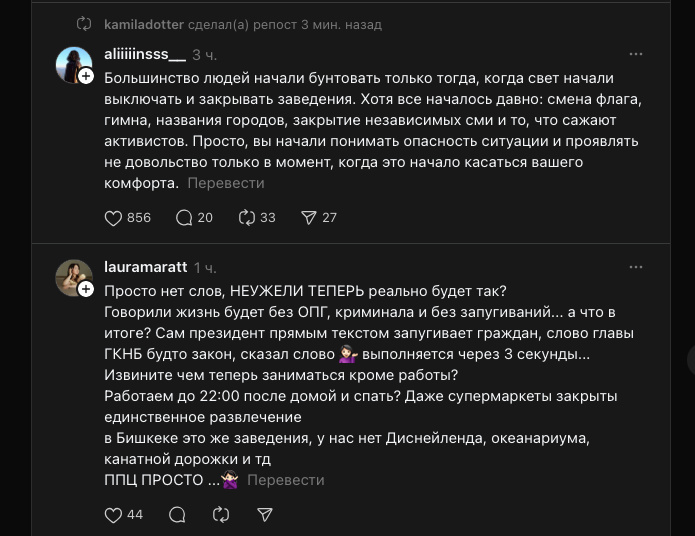Open more options for lauramaratt post
The height and width of the screenshot is (536, 695).
[x=636, y=267]
